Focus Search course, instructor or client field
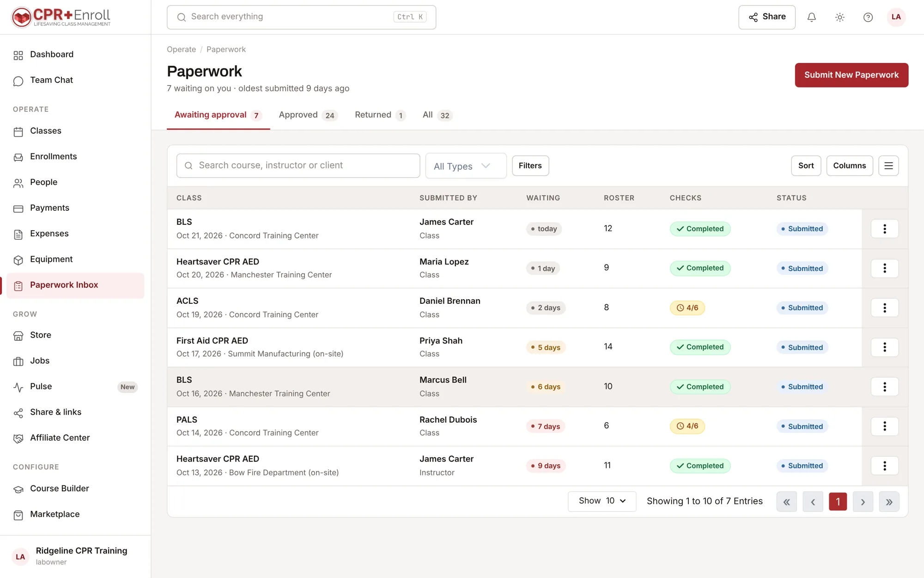 coord(298,166)
